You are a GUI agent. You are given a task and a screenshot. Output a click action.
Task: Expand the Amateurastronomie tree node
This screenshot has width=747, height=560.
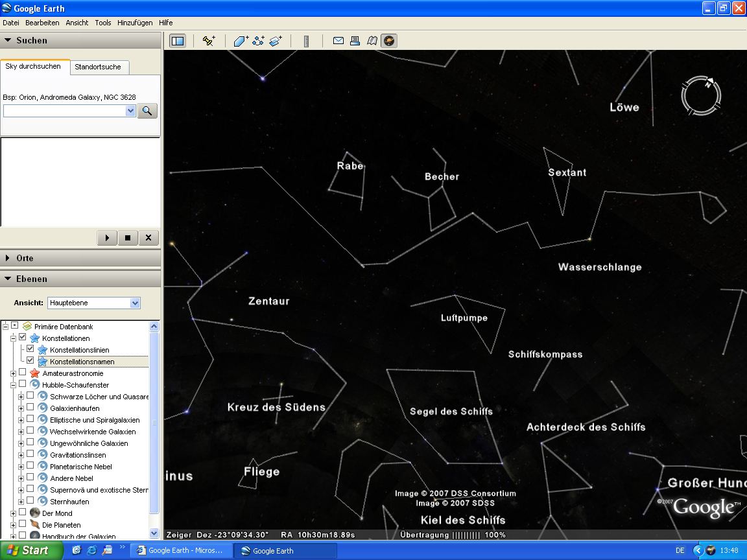[14, 373]
